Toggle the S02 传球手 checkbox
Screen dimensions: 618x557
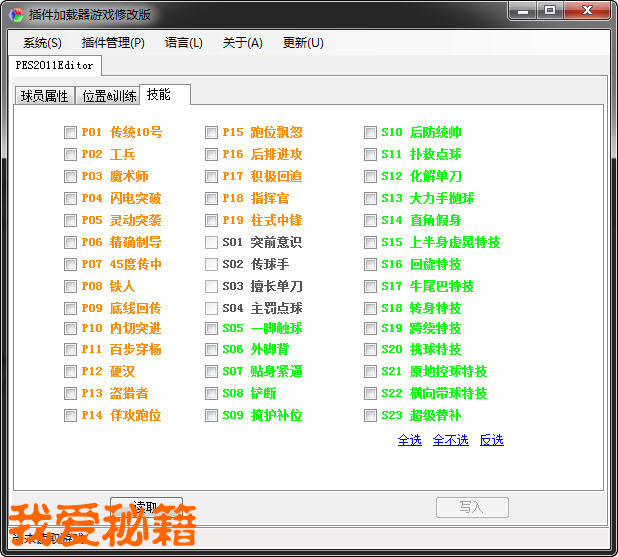tap(211, 264)
